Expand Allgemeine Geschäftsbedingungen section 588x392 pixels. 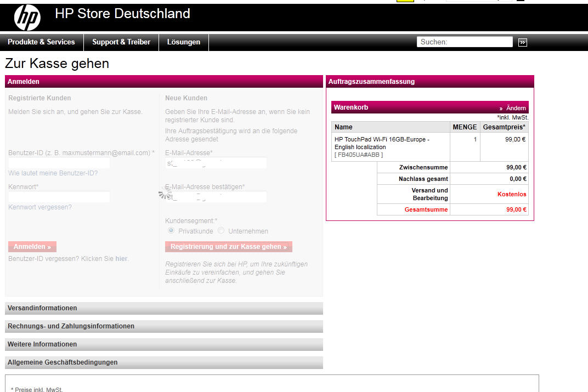(164, 362)
